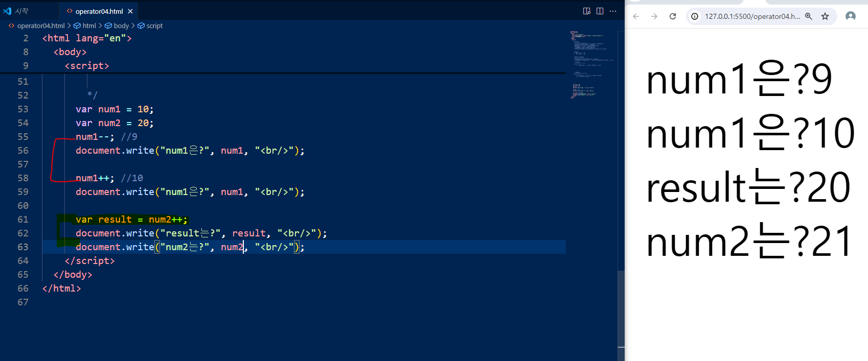
Task: Click operator04.html in the breadcrumb
Action: point(41,26)
